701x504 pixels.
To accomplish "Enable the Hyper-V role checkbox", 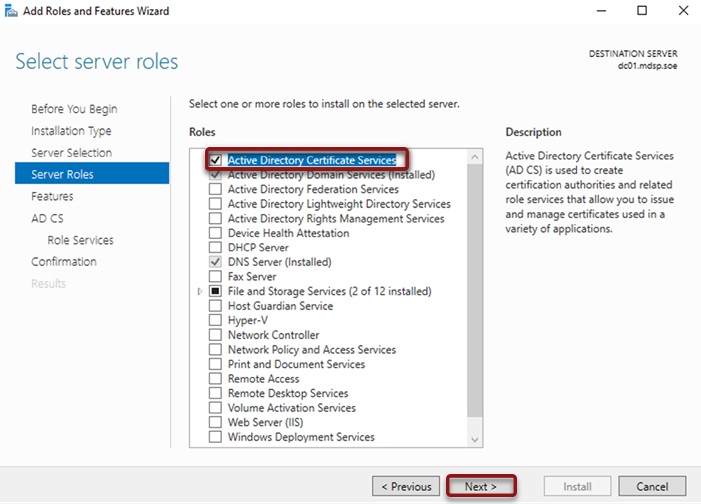I will coord(215,320).
